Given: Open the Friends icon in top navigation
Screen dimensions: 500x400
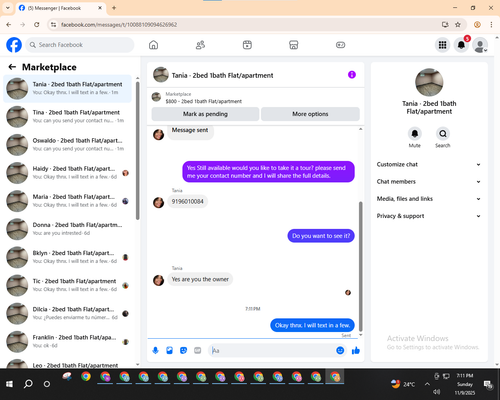Looking at the screenshot, I should click(200, 45).
